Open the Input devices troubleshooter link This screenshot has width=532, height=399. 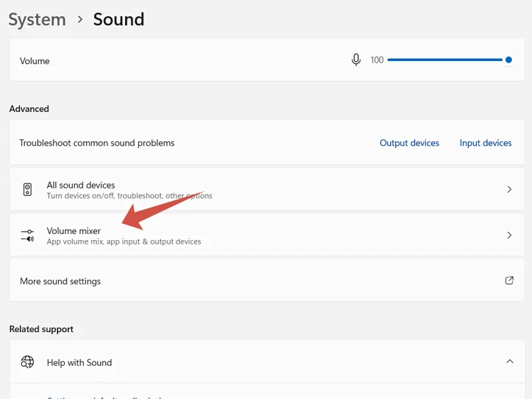(485, 143)
